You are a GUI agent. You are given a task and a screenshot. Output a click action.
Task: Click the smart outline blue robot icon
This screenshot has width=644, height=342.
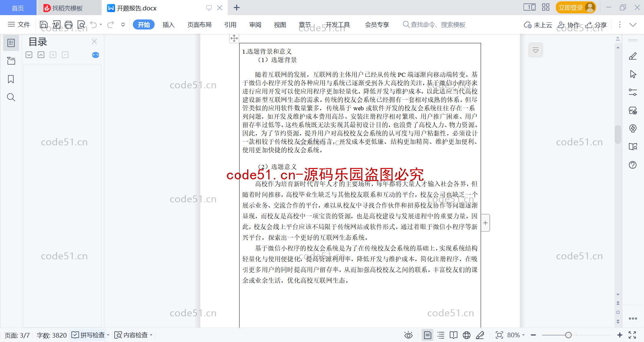96,55
